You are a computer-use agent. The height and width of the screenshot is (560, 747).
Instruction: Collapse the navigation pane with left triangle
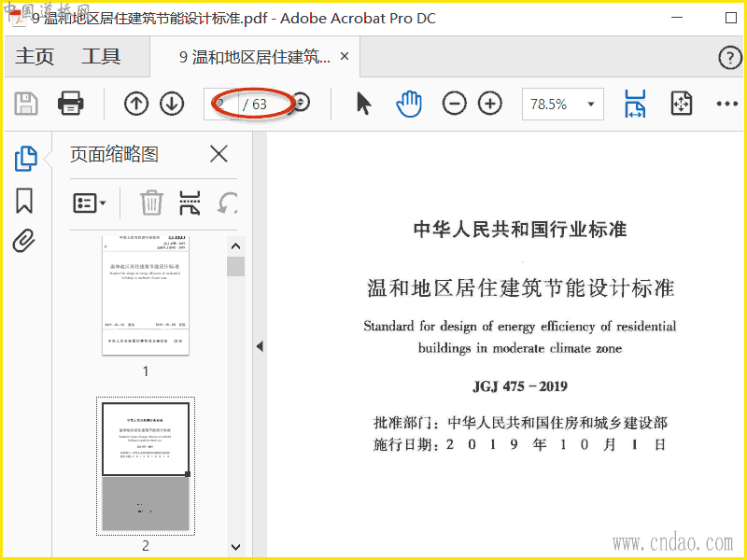[260, 346]
